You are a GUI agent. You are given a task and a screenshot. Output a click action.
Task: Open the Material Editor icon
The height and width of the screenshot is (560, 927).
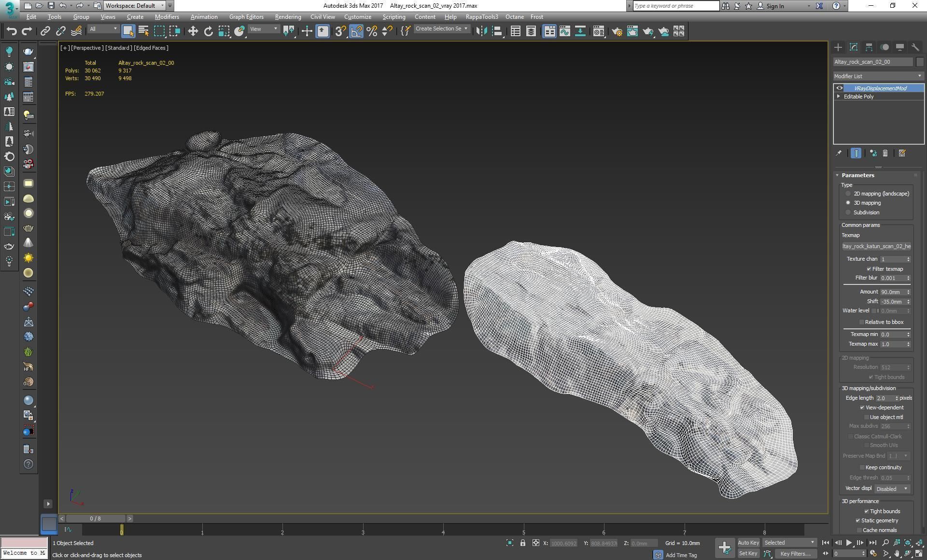click(x=599, y=31)
